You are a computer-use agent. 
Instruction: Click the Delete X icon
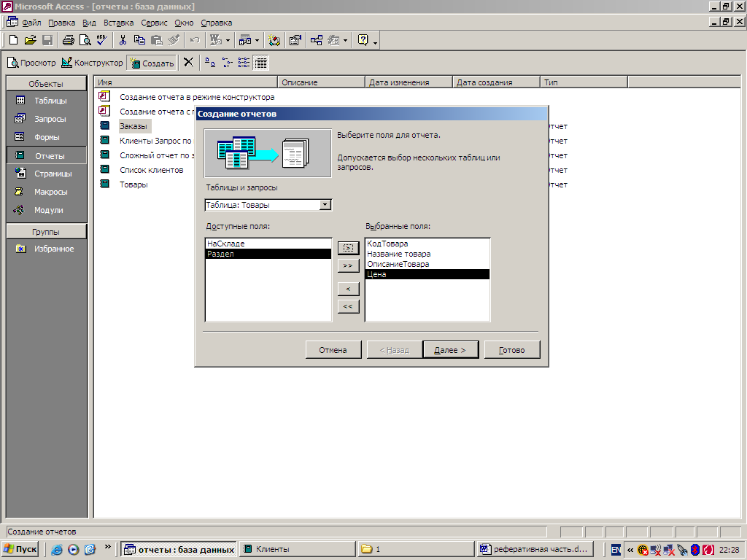[x=189, y=63]
